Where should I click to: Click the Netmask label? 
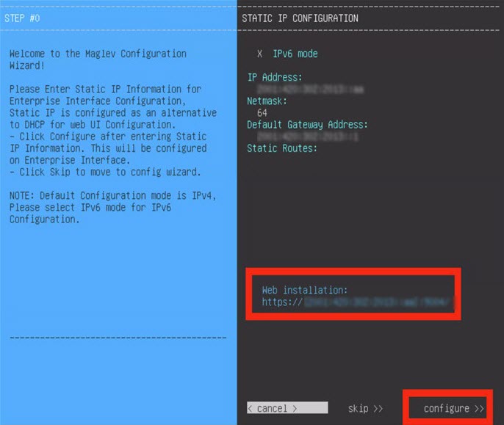pyautogui.click(x=267, y=101)
